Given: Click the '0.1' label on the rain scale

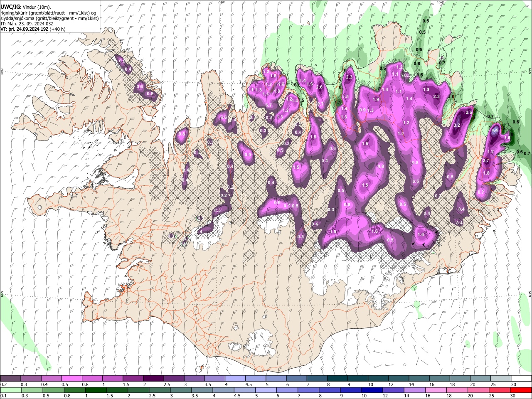Looking at the screenshot, I should [3, 396].
